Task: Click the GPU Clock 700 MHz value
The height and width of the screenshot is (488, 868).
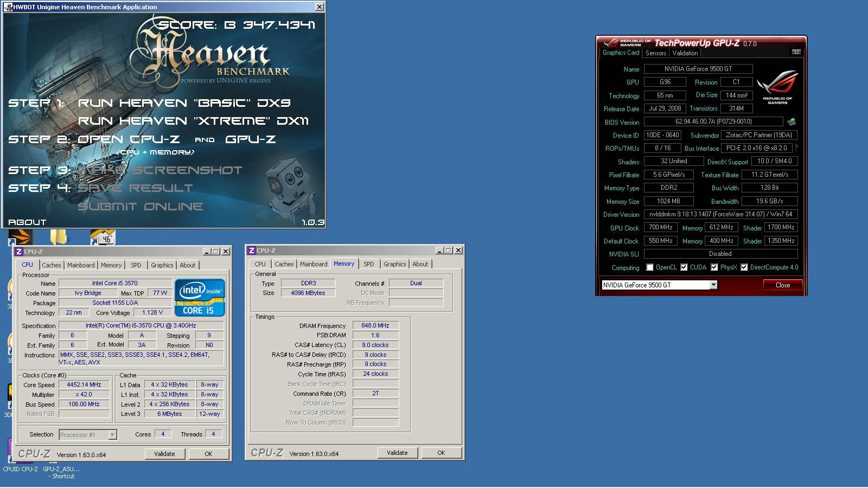Action: tap(660, 228)
